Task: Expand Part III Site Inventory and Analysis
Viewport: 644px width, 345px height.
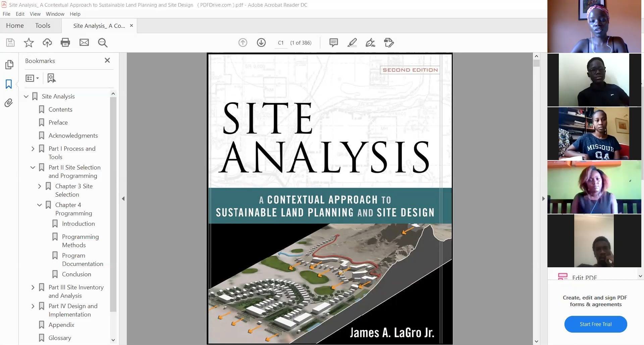Action: point(33,287)
